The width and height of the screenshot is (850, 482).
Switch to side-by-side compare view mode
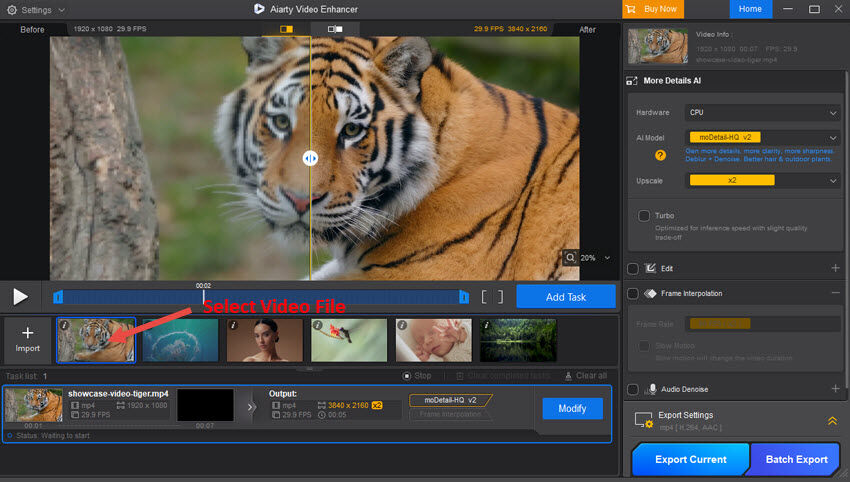334,29
